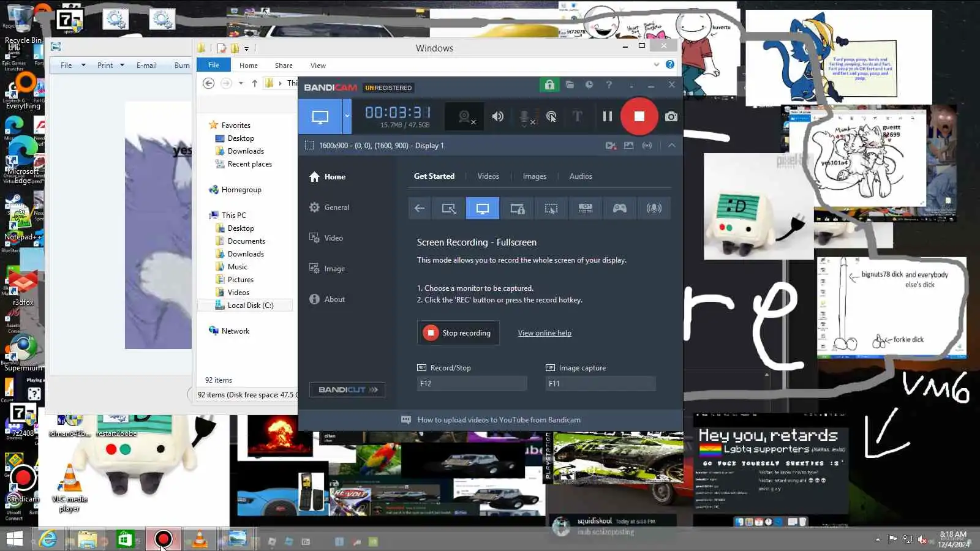Toggle the speaker sound recording icon
The width and height of the screenshot is (980, 551).
click(x=498, y=116)
